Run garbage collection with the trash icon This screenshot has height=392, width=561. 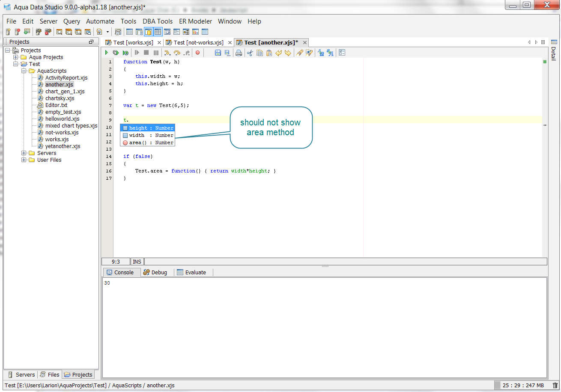(555, 385)
